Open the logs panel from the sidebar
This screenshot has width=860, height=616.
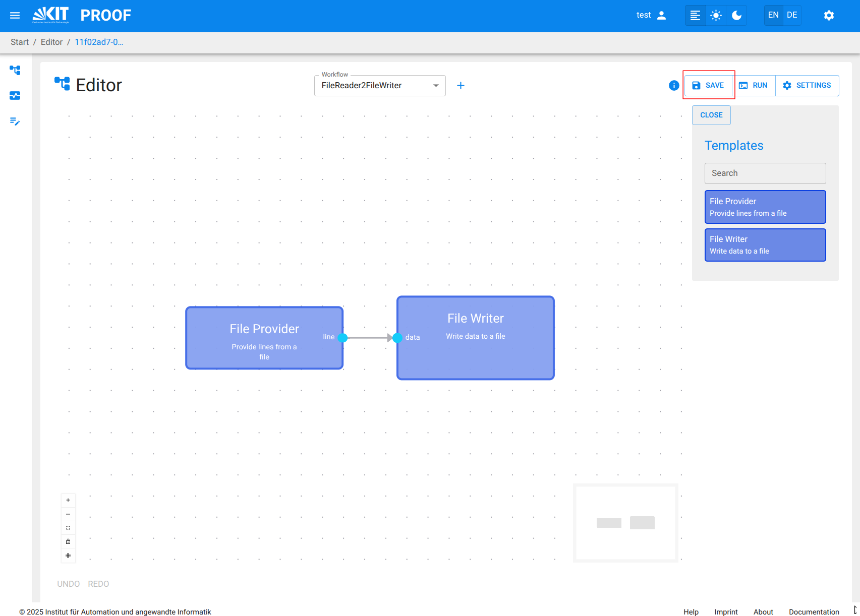point(15,122)
